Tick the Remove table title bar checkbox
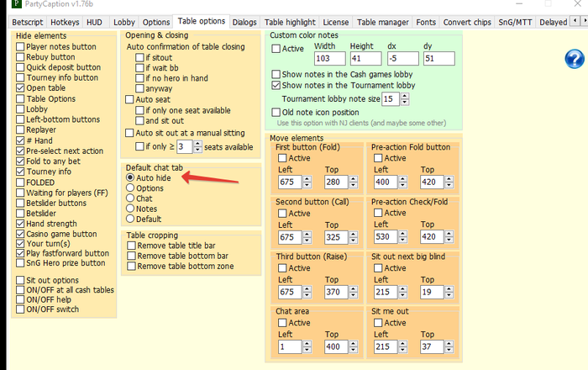 [x=131, y=246]
